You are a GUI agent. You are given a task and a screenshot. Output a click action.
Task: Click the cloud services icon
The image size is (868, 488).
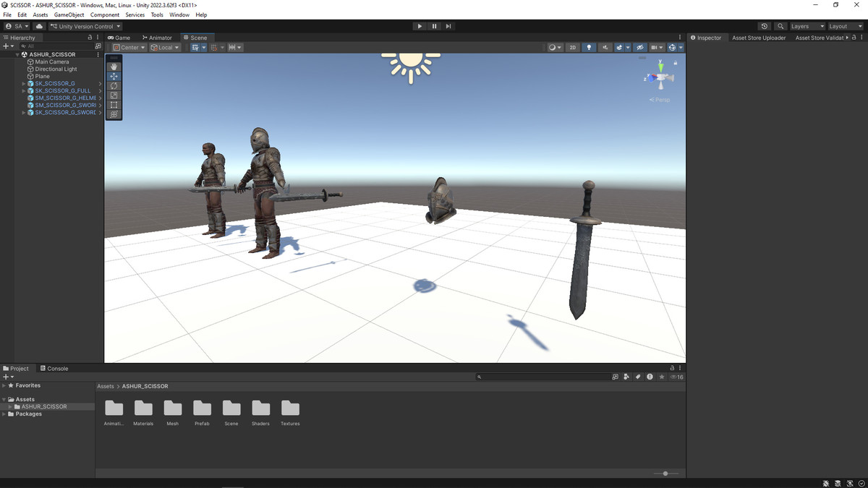[39, 26]
